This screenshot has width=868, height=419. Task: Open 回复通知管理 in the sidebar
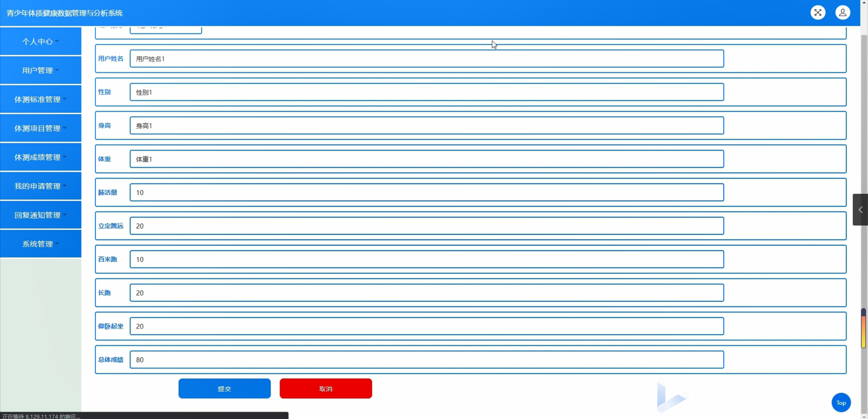40,215
